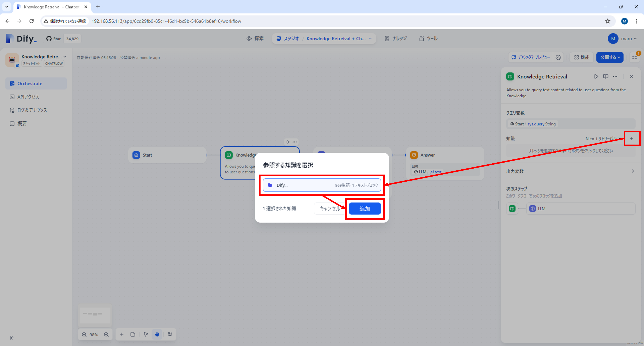644x346 pixels.
Task: Click the zoom out magnifier icon
Action: point(84,334)
